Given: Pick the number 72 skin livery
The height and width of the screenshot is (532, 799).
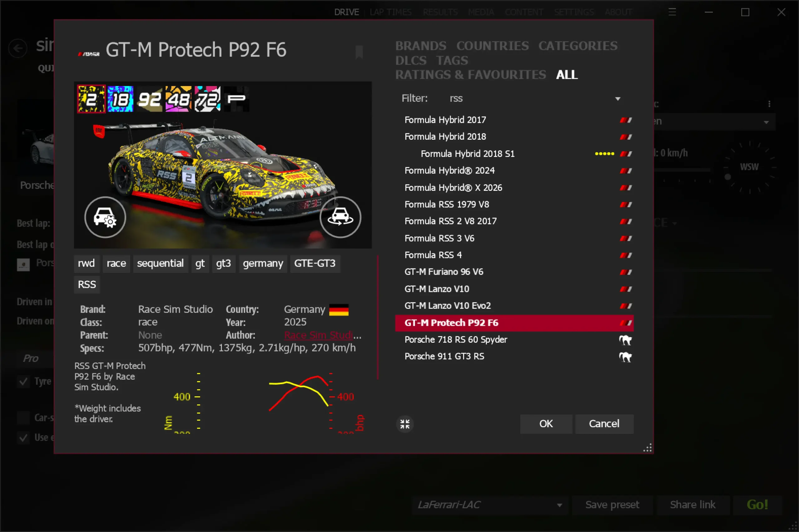Looking at the screenshot, I should pyautogui.click(x=207, y=99).
